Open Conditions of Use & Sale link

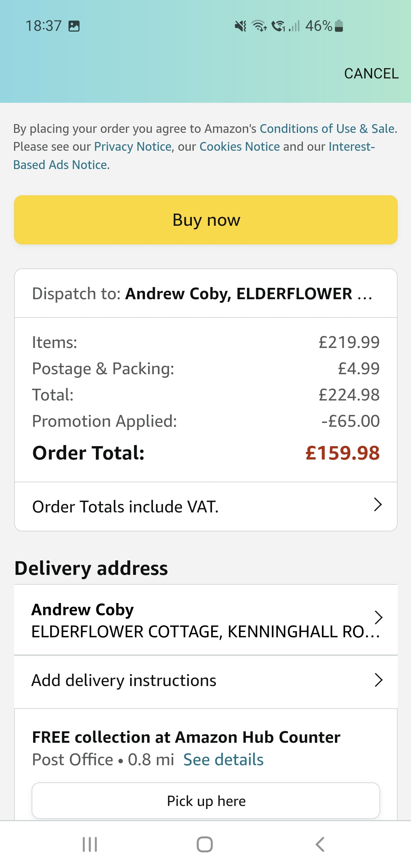coord(327,129)
